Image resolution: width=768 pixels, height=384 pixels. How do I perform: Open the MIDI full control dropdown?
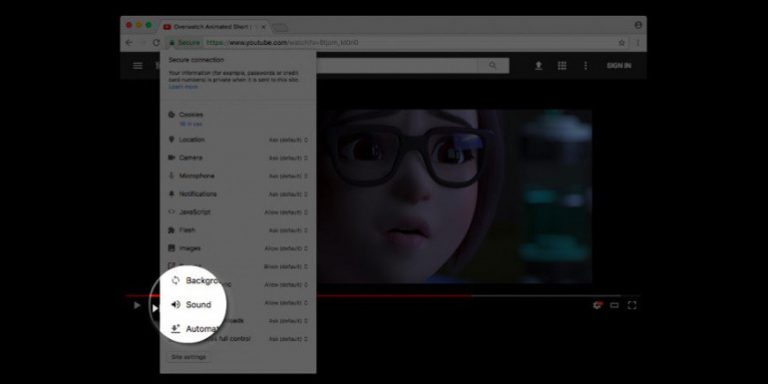288,339
